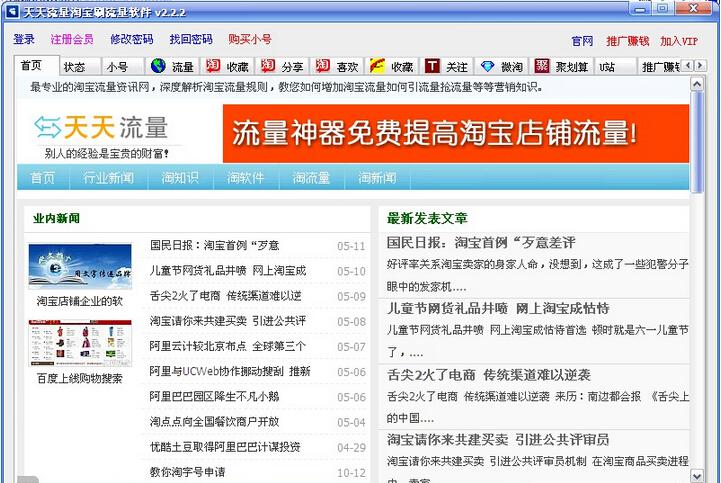
Task: Open 百度上线购物搜索 caption link
Action: [80, 379]
